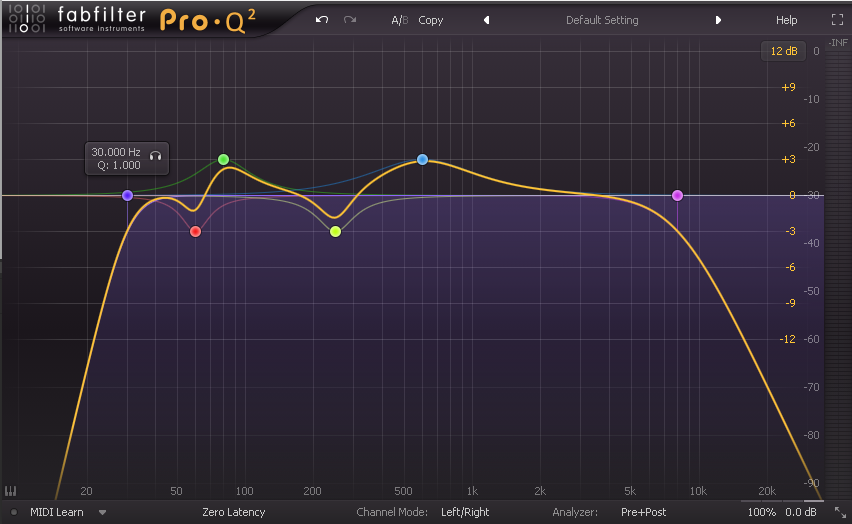Solo the band with headphones icon

pos(155,156)
